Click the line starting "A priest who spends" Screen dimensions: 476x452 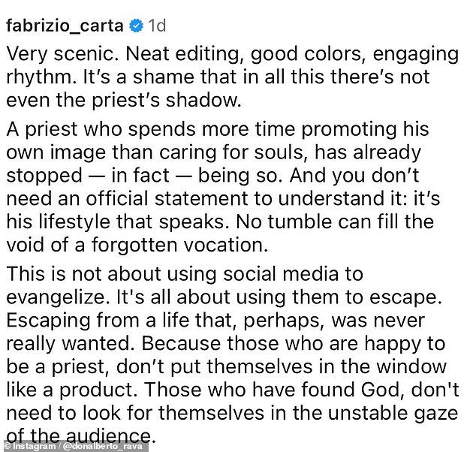point(218,130)
